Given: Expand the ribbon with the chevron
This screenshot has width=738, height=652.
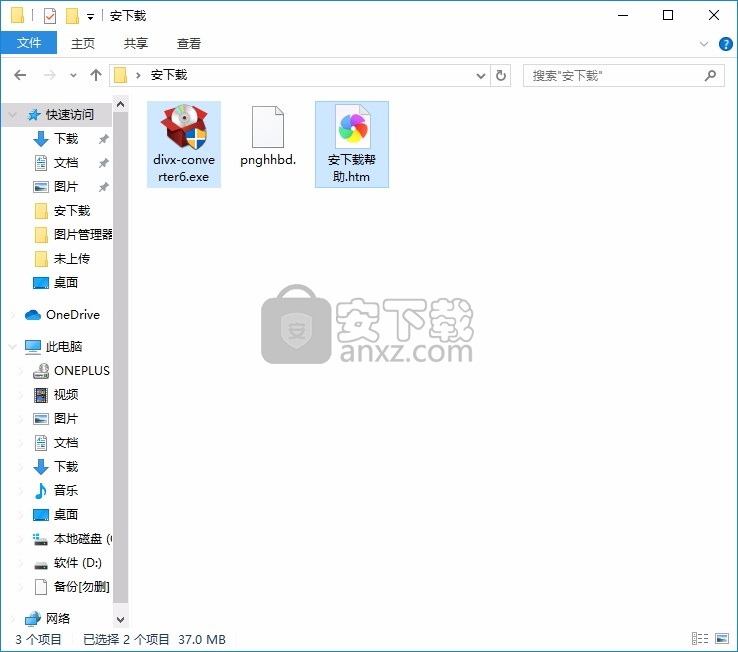Looking at the screenshot, I should (x=704, y=44).
